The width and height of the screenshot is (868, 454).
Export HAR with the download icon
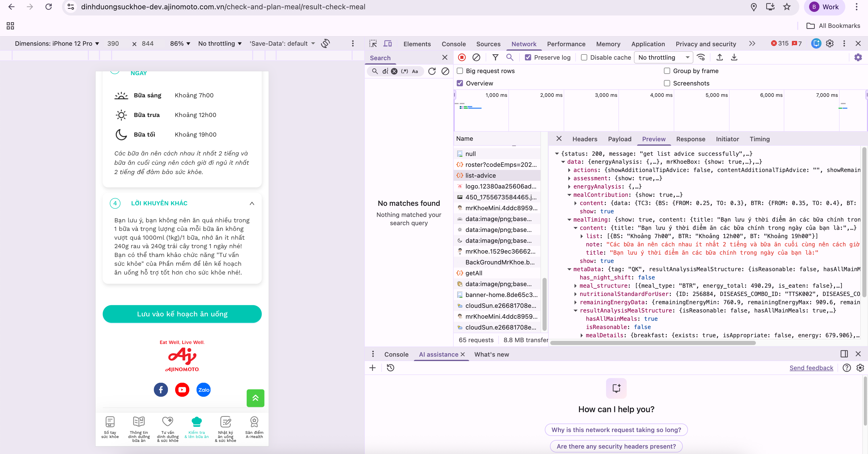pyautogui.click(x=734, y=58)
